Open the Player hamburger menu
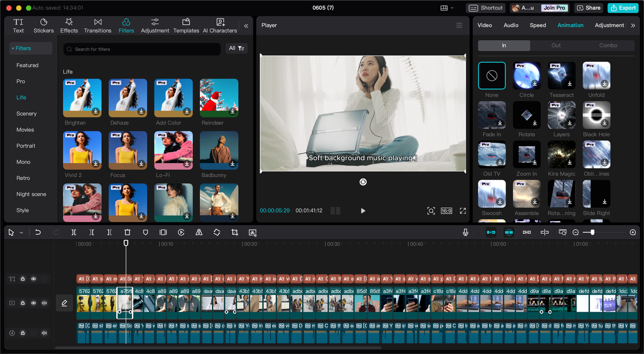Viewport: 644px width, 354px height. 459,25
